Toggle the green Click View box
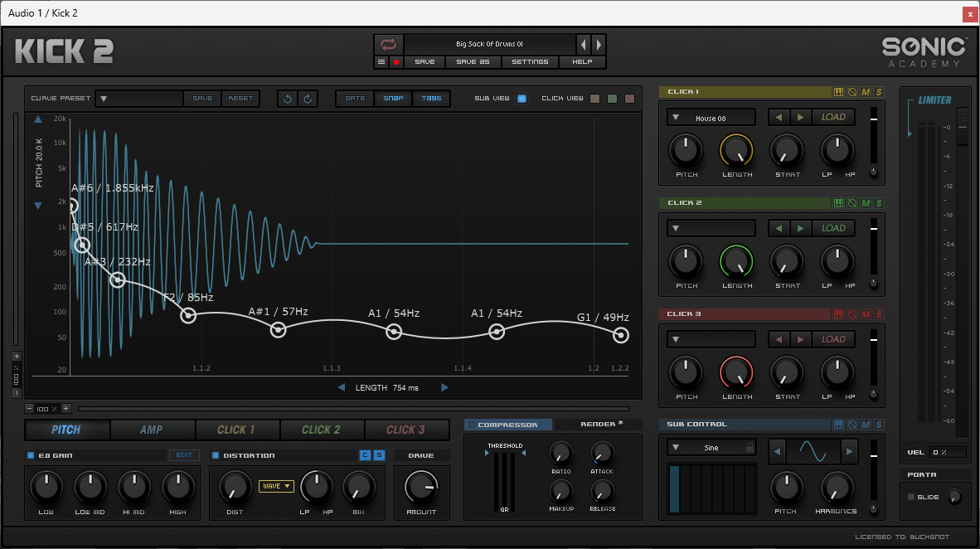Viewport: 980px width, 549px height. tap(613, 98)
